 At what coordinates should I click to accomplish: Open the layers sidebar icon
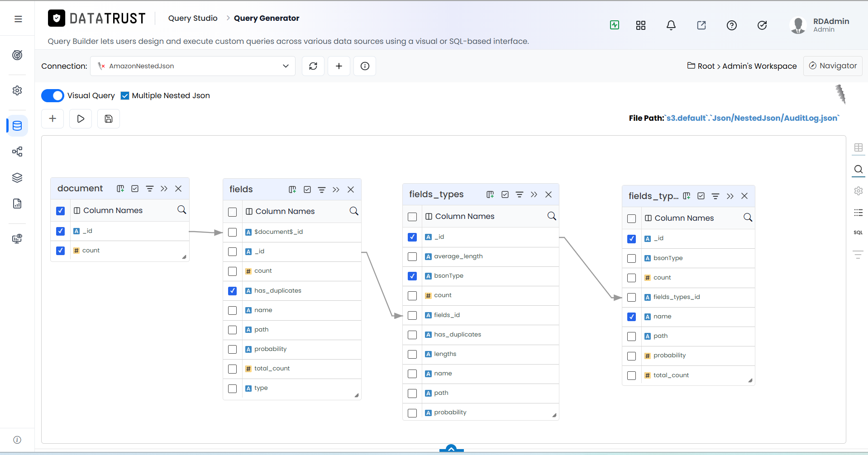[x=17, y=178]
